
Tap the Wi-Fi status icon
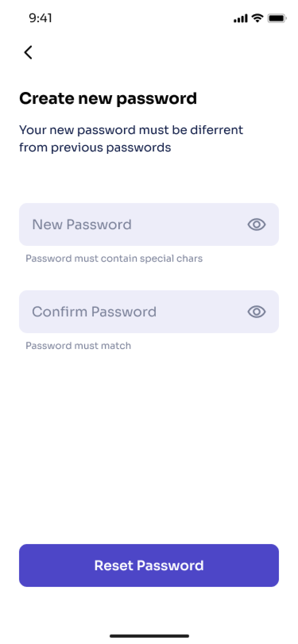[257, 18]
